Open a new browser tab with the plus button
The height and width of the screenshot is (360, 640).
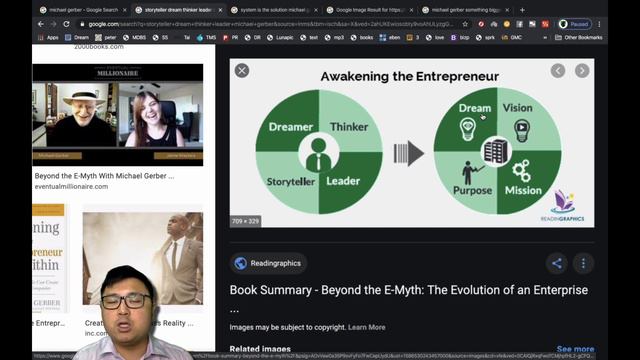point(522,10)
